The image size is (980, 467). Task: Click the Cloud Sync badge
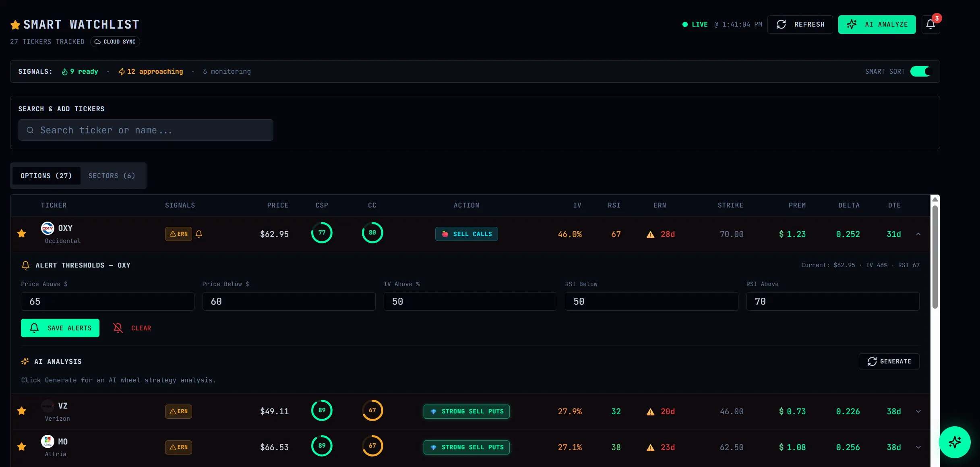point(115,42)
